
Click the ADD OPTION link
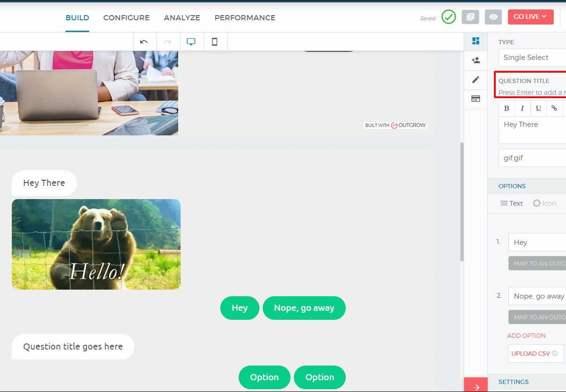526,335
